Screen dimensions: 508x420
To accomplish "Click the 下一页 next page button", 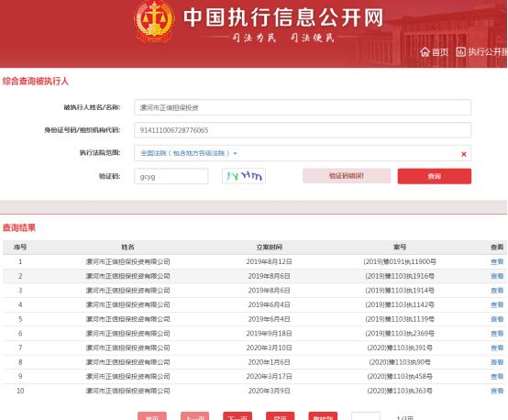I will coord(237,416).
